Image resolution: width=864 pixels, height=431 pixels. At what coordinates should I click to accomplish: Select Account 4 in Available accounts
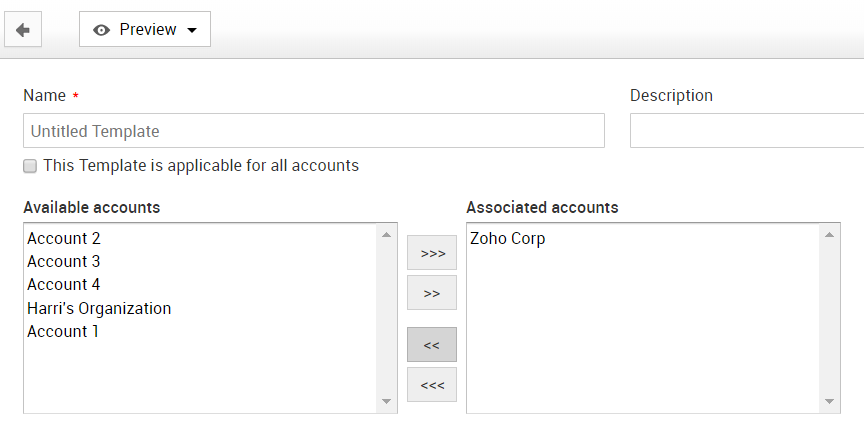[64, 285]
